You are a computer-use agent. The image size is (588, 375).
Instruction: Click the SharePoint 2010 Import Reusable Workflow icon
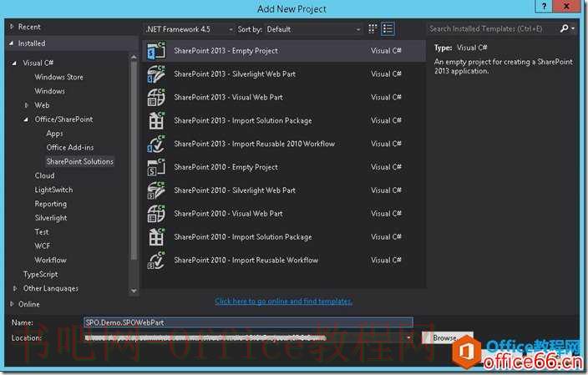point(156,260)
